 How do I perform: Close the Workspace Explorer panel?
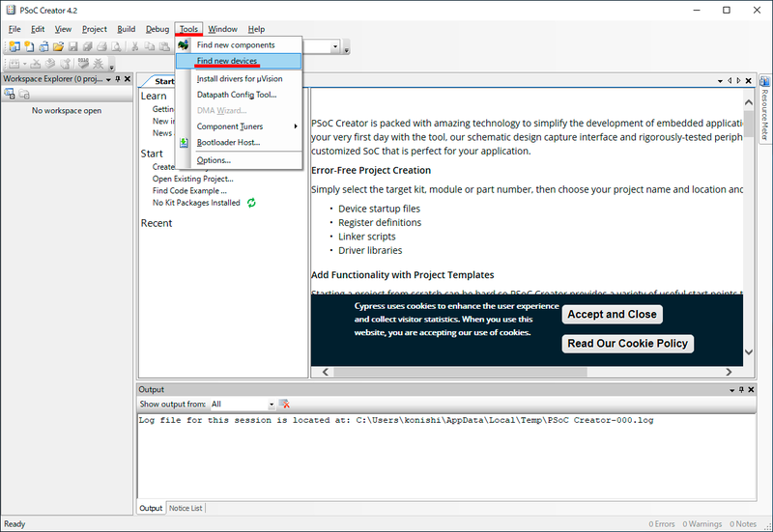pyautogui.click(x=128, y=79)
